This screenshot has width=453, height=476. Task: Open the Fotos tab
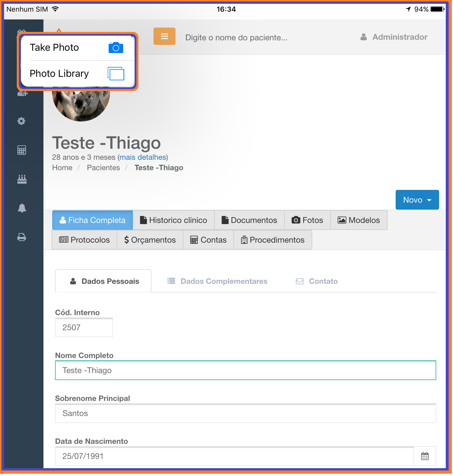point(307,220)
